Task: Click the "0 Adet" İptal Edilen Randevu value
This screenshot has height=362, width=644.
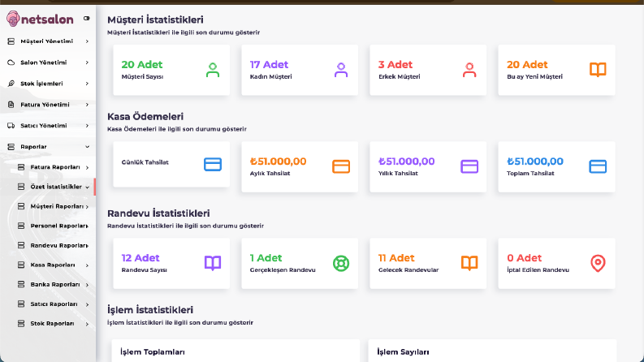Action: [x=524, y=258]
